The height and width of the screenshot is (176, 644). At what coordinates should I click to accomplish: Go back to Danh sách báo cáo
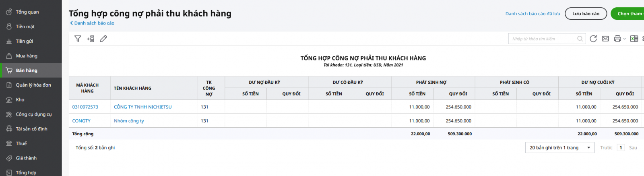[92, 23]
